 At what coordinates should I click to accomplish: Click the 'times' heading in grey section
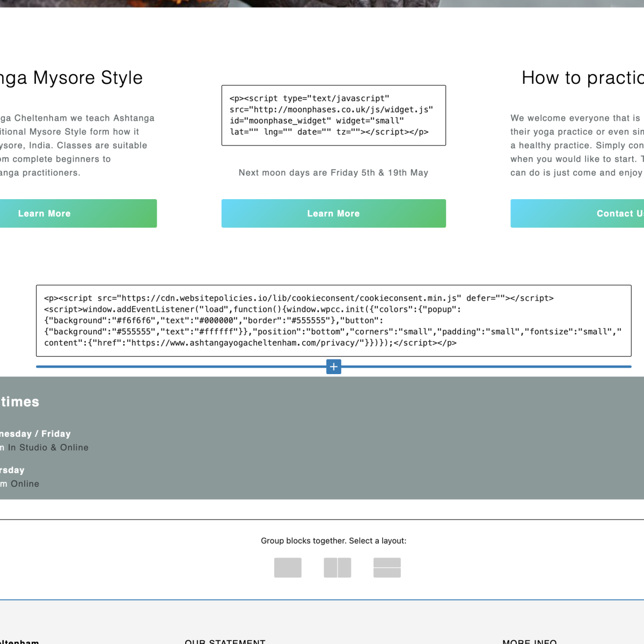point(20,402)
